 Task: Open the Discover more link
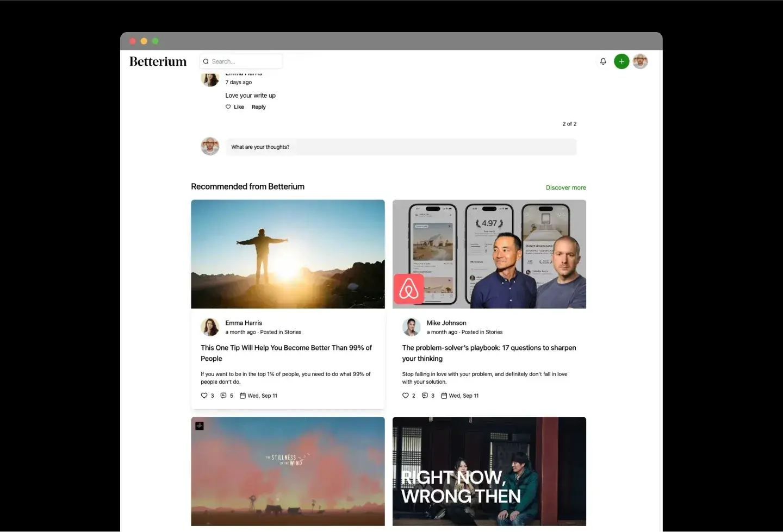(x=566, y=187)
